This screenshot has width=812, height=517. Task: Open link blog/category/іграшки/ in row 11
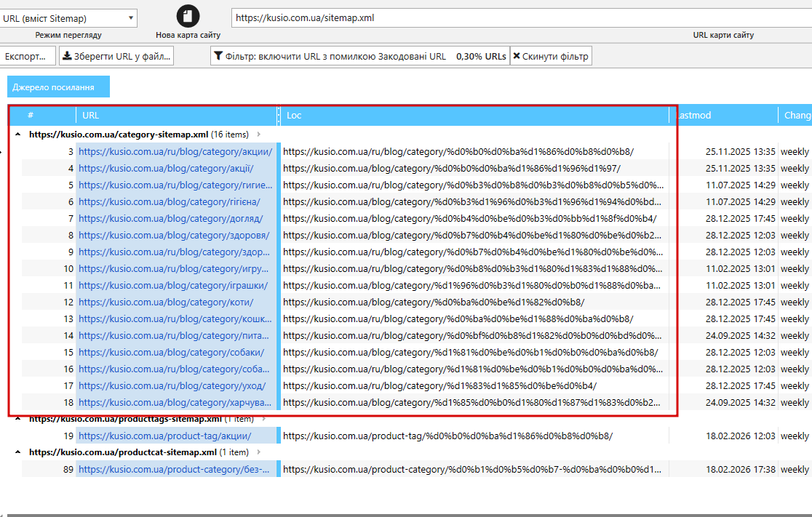173,285
